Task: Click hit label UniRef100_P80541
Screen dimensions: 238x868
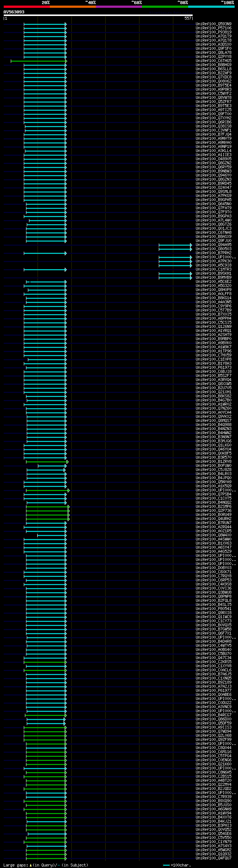Action: tap(213, 609)
